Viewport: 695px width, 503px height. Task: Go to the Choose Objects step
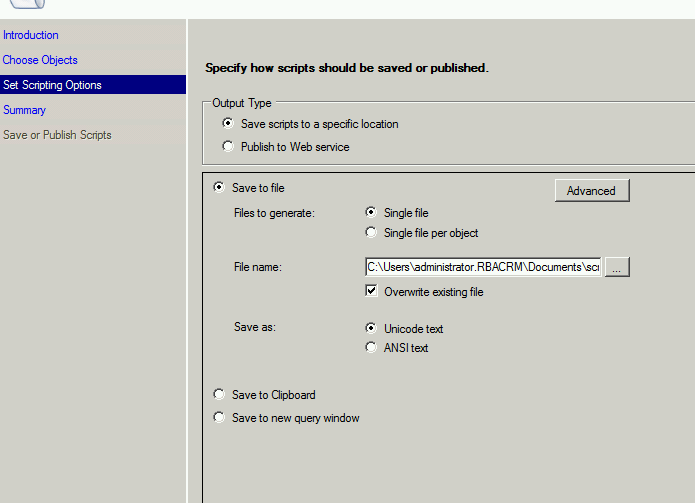tap(40, 60)
